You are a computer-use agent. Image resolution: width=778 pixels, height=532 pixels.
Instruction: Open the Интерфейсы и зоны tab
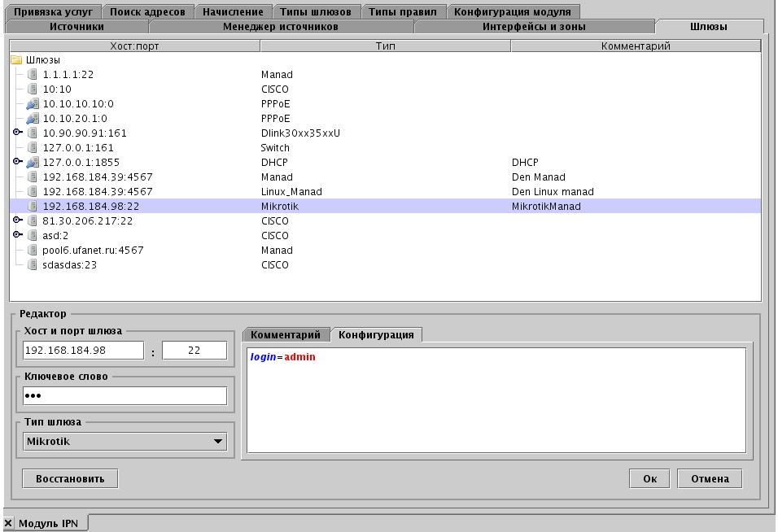pos(535,25)
